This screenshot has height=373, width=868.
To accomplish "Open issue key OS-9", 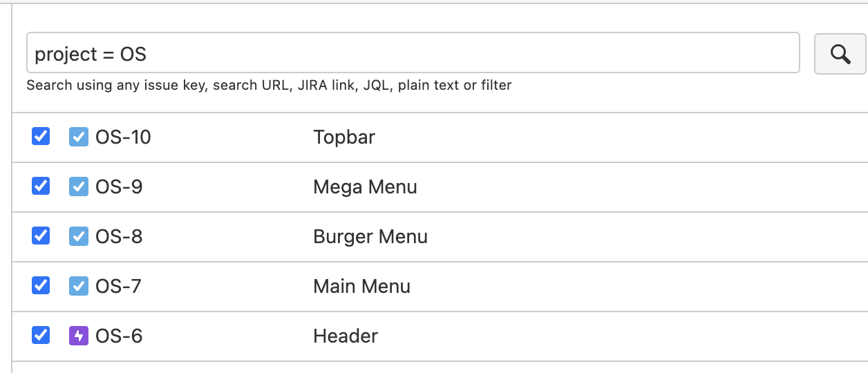I will 119,186.
